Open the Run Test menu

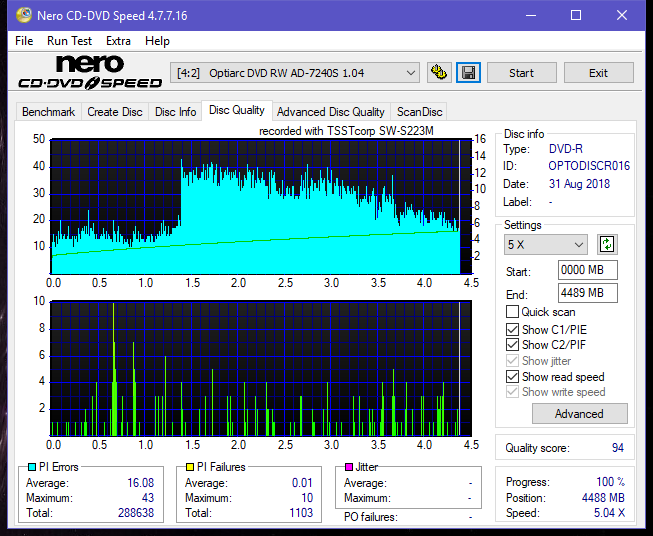69,41
